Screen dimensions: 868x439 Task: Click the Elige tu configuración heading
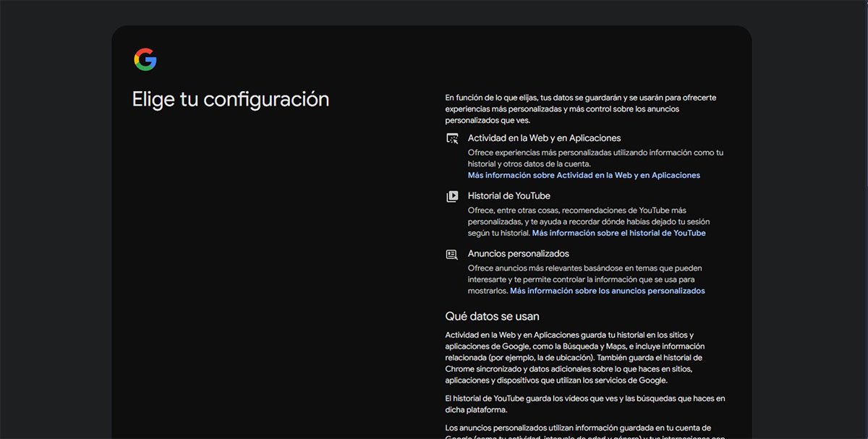point(231,99)
